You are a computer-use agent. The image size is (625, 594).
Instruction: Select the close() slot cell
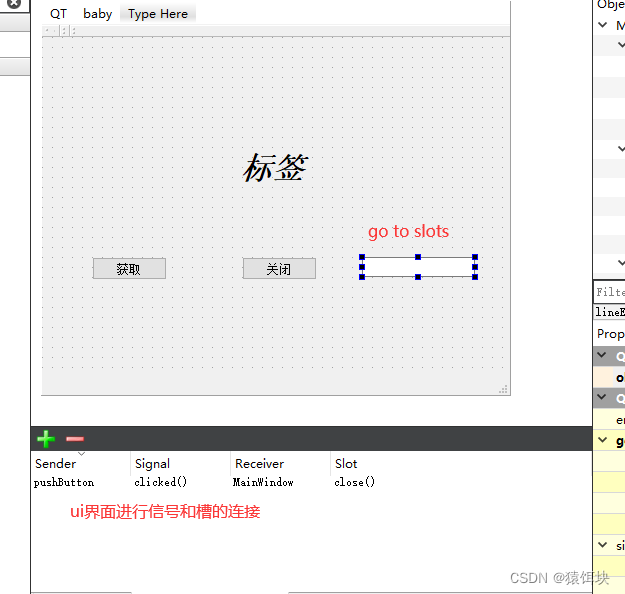click(x=355, y=483)
